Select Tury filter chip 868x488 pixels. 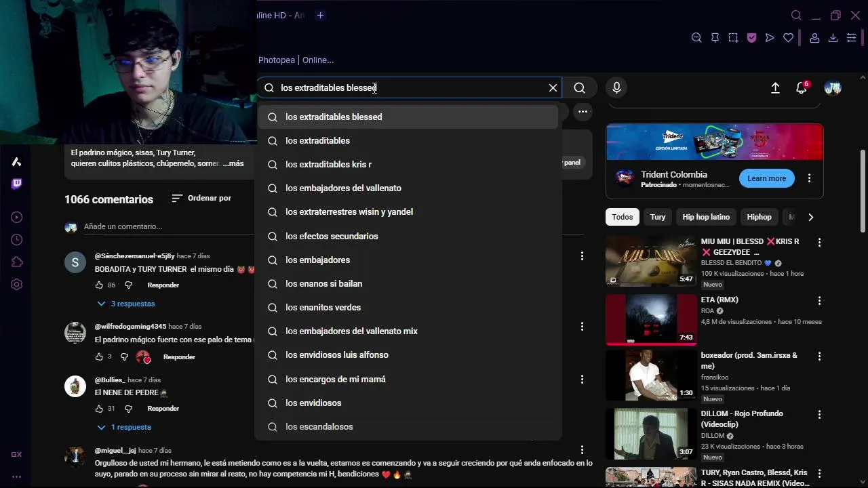coord(658,217)
